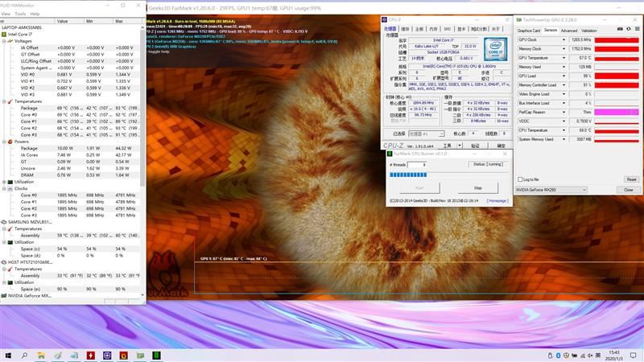Image resolution: width=644 pixels, height=362 pixels.
Task: Enable the Log to file checkbox in GPU-Z
Action: [520, 179]
